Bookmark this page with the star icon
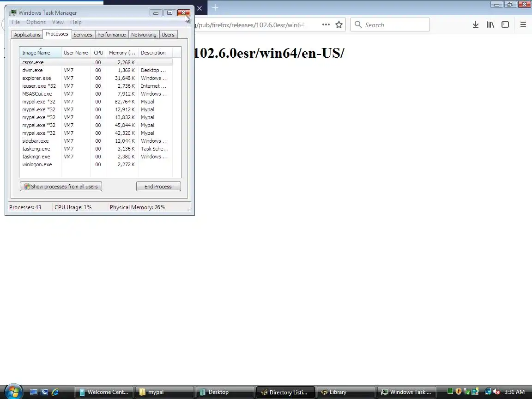The image size is (532, 399). (339, 25)
